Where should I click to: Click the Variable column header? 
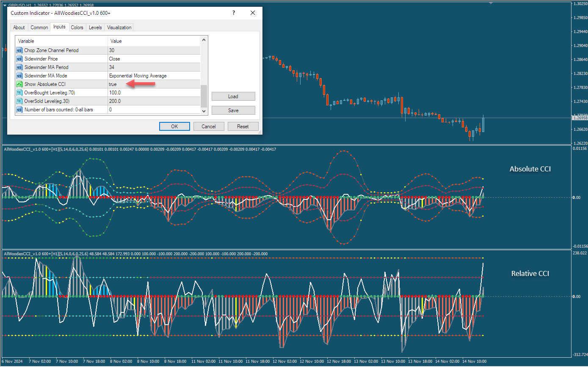(61, 41)
